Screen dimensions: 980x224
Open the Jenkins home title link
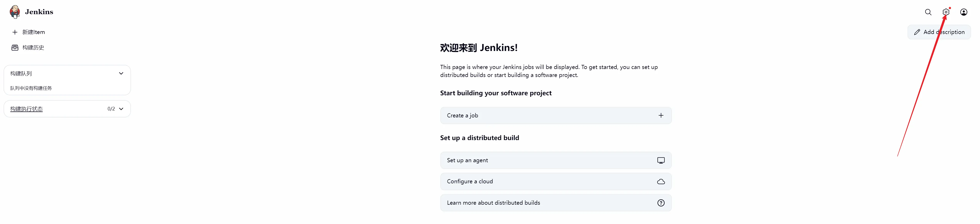39,12
